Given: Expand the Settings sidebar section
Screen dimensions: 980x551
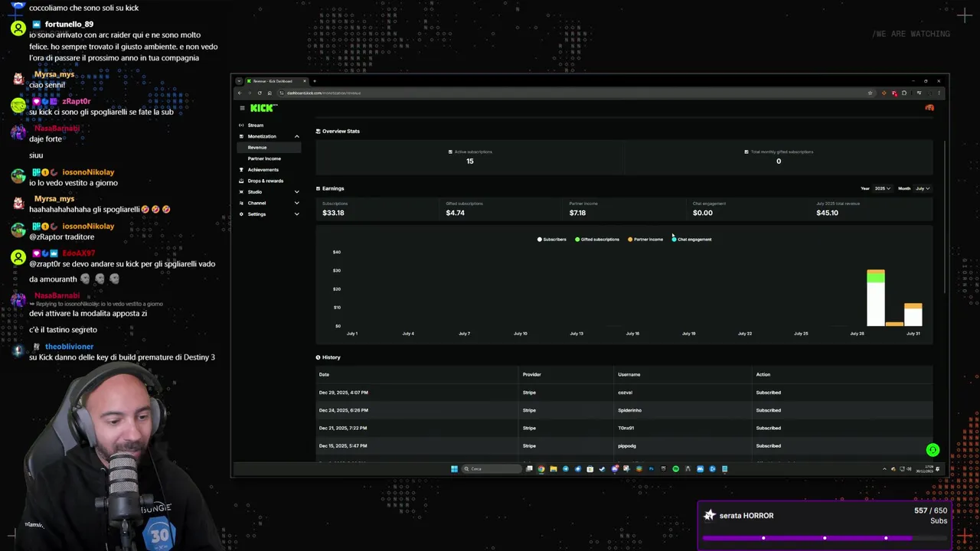Looking at the screenshot, I should click(x=269, y=214).
